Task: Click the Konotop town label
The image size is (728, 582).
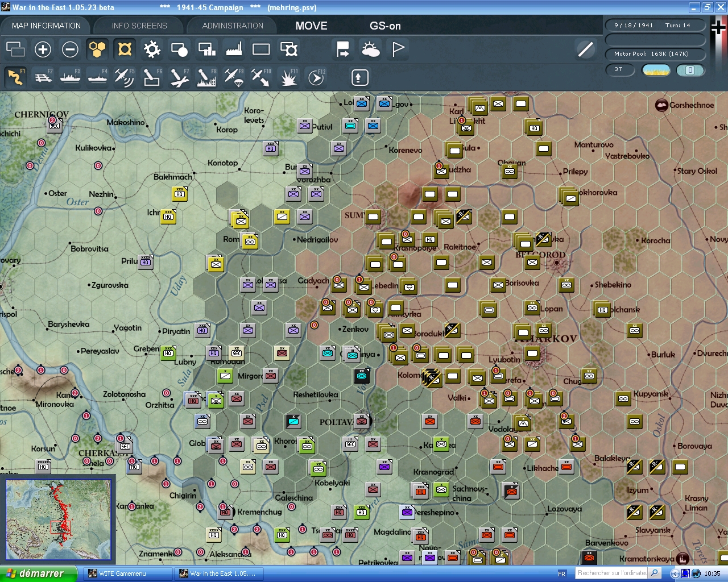Action: 222,163
